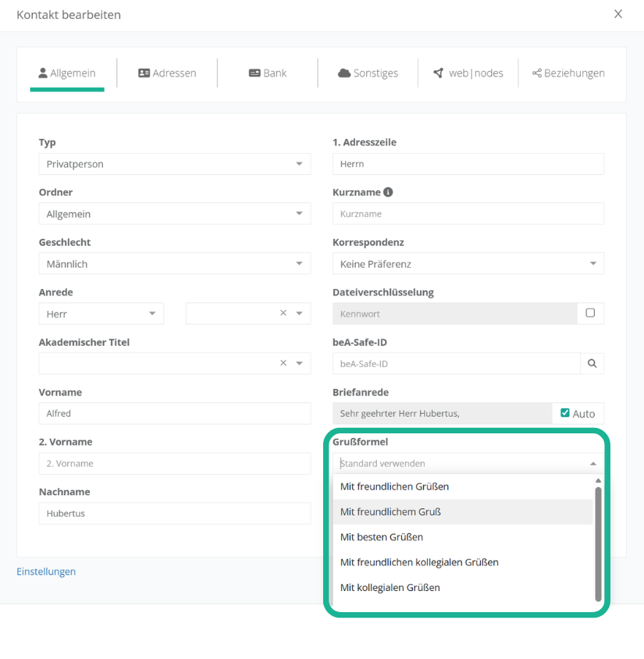Expand the Typ dropdown showing Privatperson
644x659 pixels.
pos(174,164)
